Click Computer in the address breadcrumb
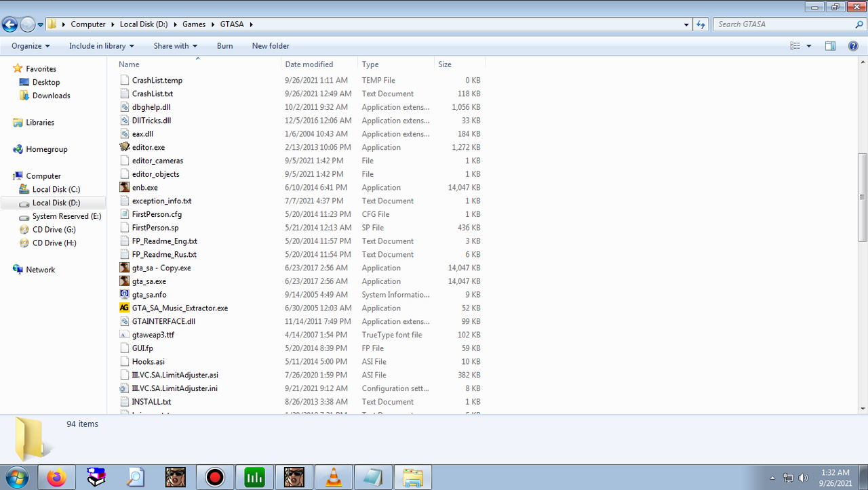The image size is (868, 490). pos(88,24)
